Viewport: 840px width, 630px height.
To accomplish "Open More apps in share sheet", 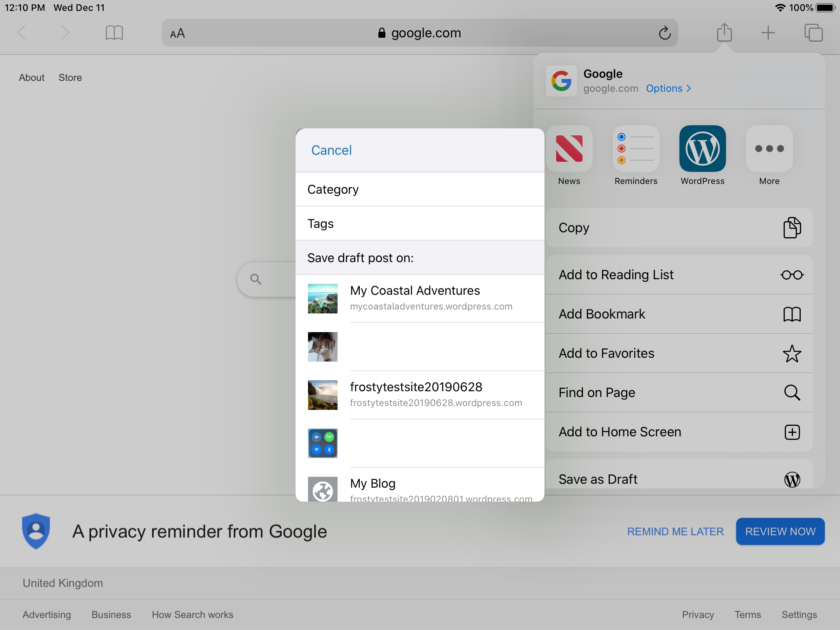I will [x=770, y=156].
